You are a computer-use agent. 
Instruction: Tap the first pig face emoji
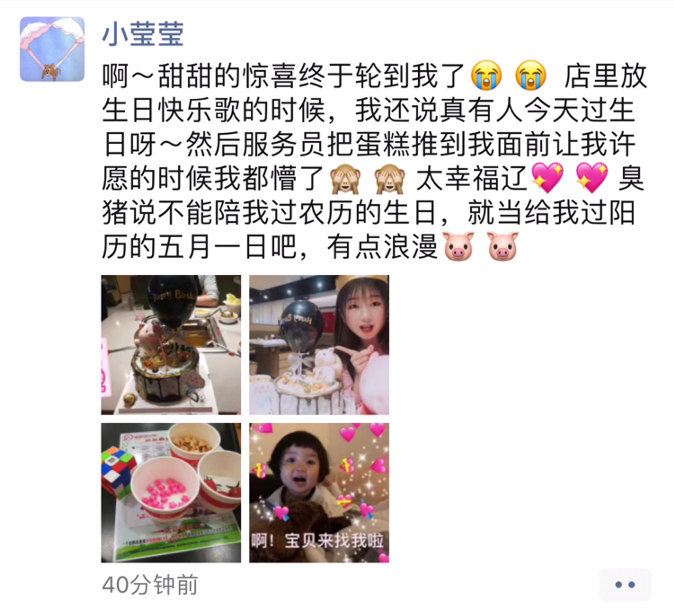458,246
